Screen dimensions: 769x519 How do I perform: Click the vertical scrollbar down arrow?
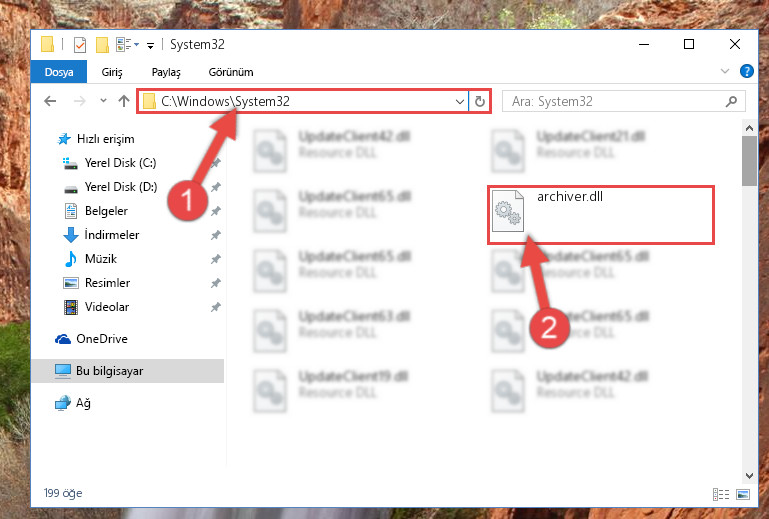(749, 475)
